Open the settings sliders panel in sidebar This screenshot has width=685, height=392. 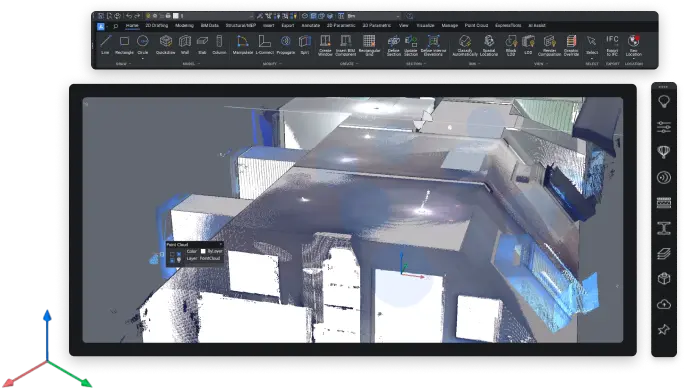(x=664, y=127)
